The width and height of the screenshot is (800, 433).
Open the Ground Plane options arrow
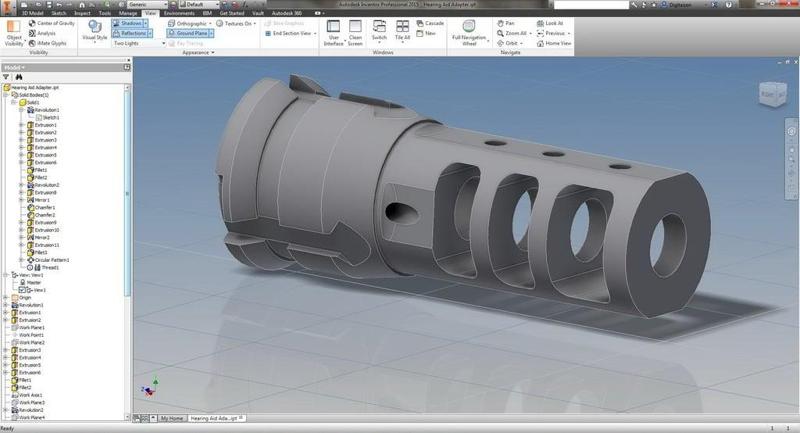click(x=211, y=33)
